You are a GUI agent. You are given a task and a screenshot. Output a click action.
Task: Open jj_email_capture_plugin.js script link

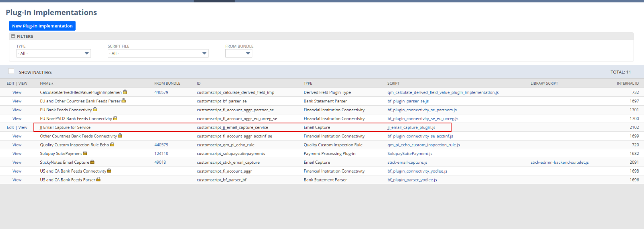(411, 127)
